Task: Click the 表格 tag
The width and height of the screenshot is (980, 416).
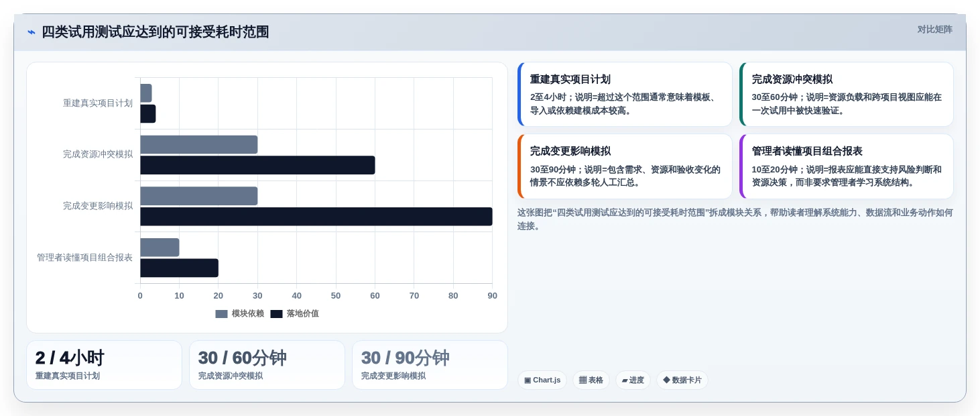Action: [591, 380]
